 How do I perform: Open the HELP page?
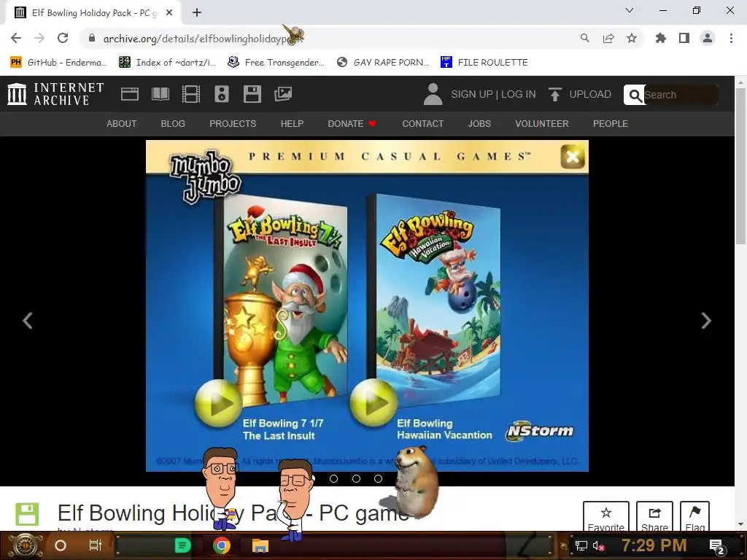(292, 124)
